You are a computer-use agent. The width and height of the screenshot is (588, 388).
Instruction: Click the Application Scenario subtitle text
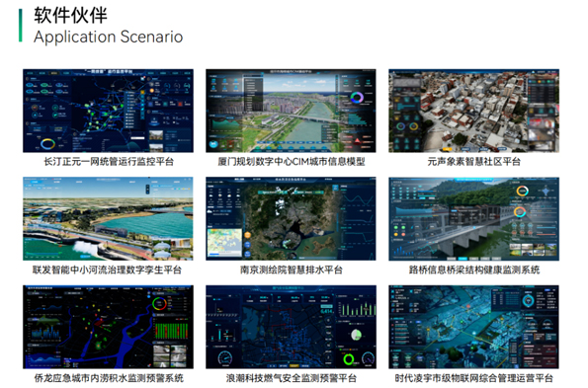pyautogui.click(x=108, y=37)
